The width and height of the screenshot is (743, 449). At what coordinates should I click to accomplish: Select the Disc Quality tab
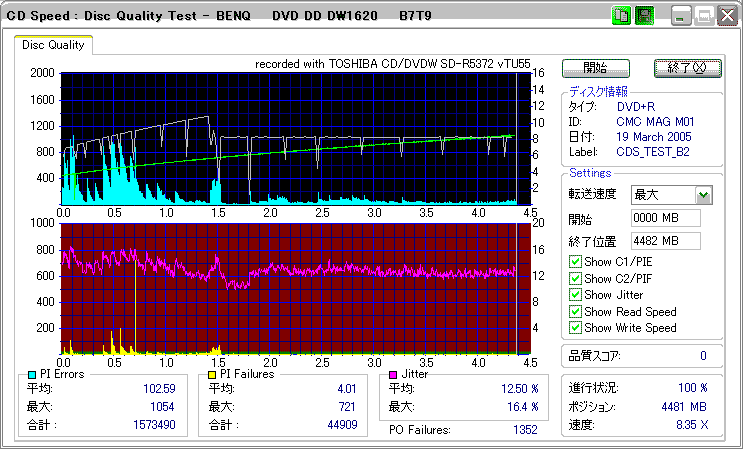[x=53, y=45]
